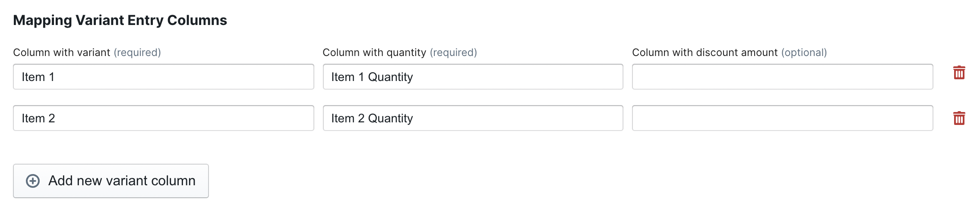
Task: Focus the variant field containing Item 1
Action: coord(163,77)
